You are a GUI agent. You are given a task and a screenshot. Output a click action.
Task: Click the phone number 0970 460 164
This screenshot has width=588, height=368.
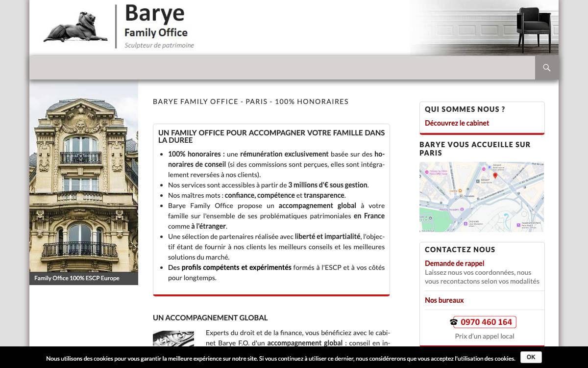(x=486, y=322)
